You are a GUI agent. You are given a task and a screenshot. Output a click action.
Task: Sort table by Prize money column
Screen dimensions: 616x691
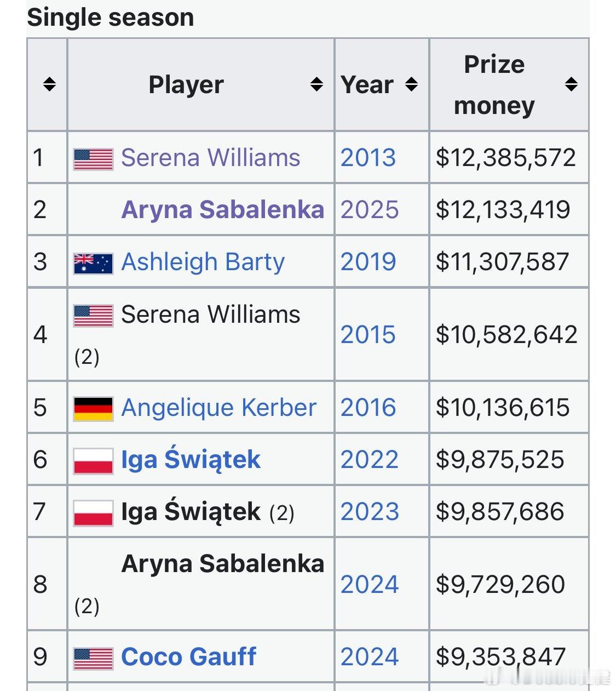pos(571,84)
